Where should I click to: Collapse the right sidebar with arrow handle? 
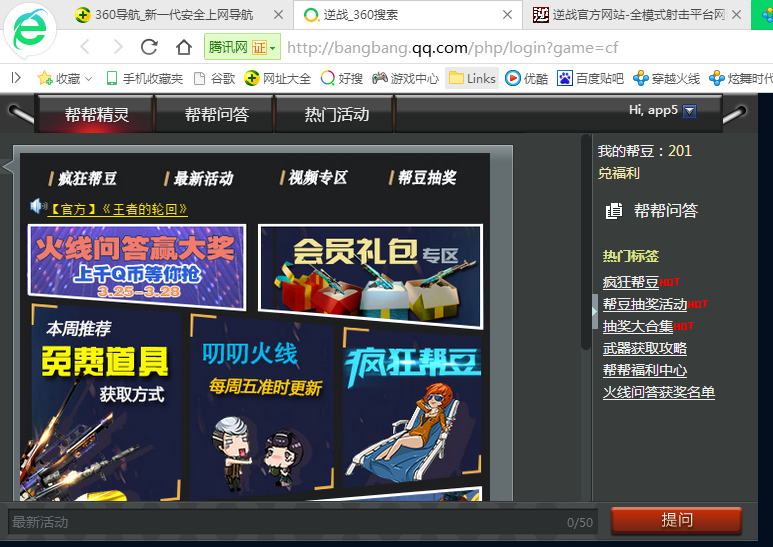(x=595, y=311)
